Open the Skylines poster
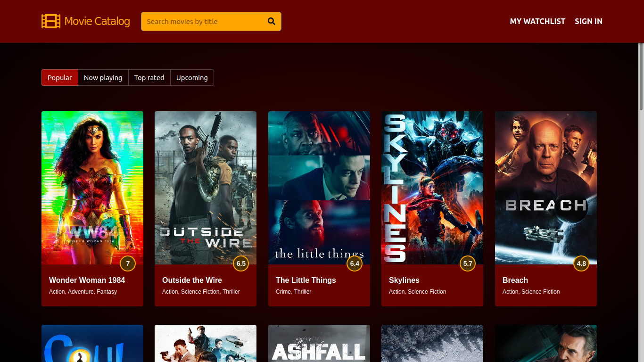 pyautogui.click(x=432, y=188)
